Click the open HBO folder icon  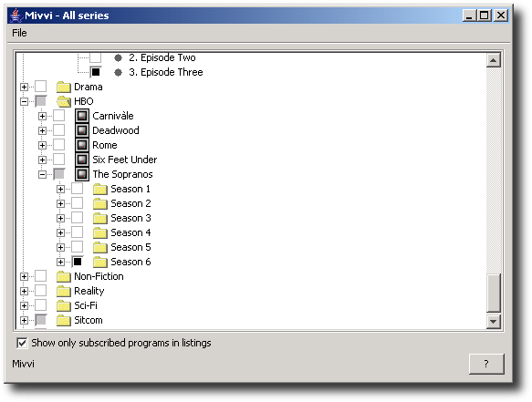tap(64, 101)
